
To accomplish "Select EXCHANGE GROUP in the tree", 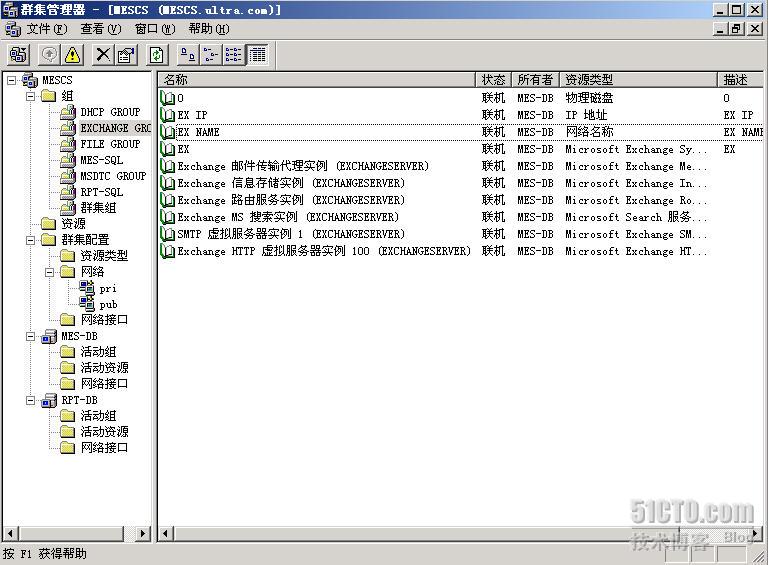I will [x=116, y=128].
